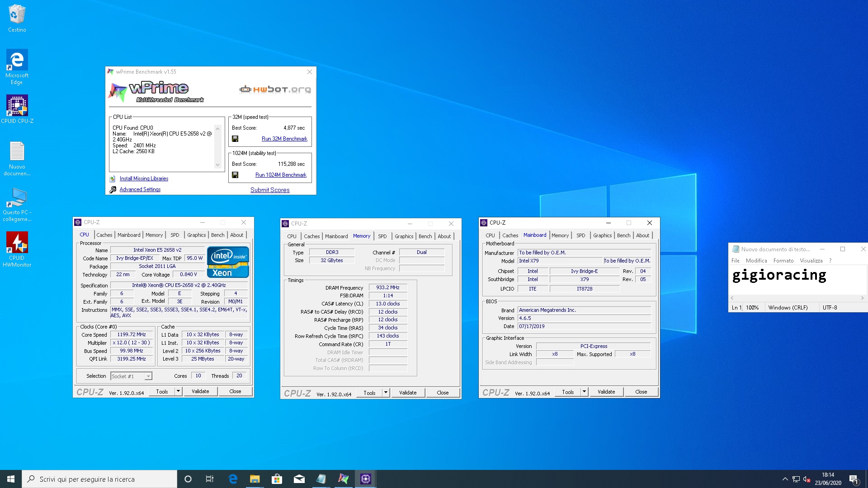Click the save icon for 32M score
Screen dimensions: 868x488
pyautogui.click(x=235, y=139)
